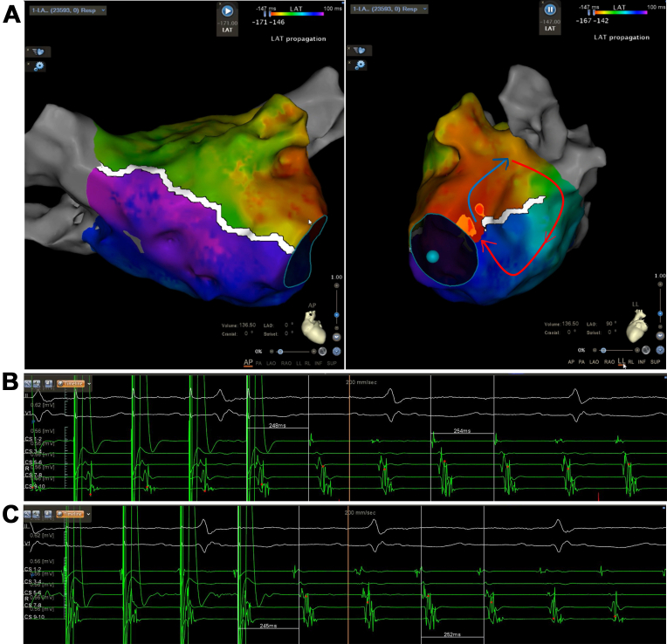The width and height of the screenshot is (667, 644).
Task: Pause LAT propagation in the right map
Action: point(550,10)
